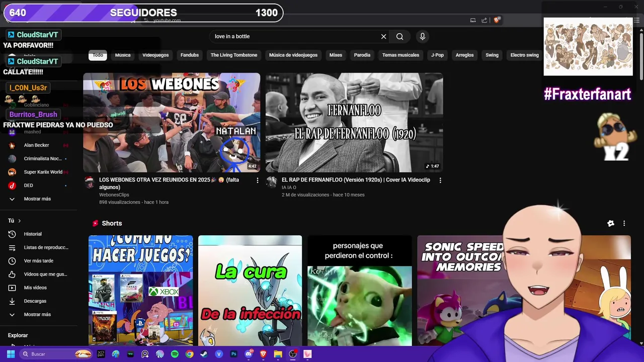Screen dimensions: 644x362
Task: Open Steam from the taskbar
Action: tap(204, 354)
